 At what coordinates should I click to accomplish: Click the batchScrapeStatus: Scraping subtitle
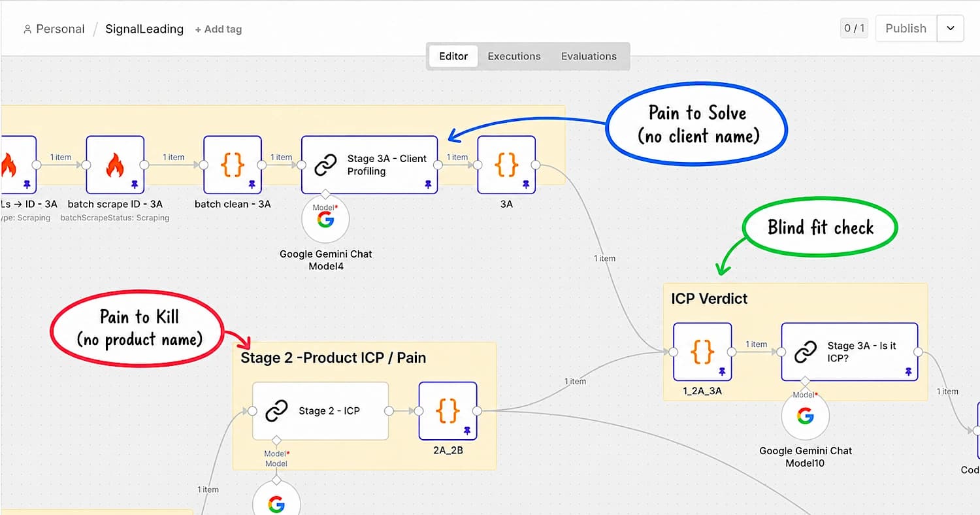click(115, 218)
